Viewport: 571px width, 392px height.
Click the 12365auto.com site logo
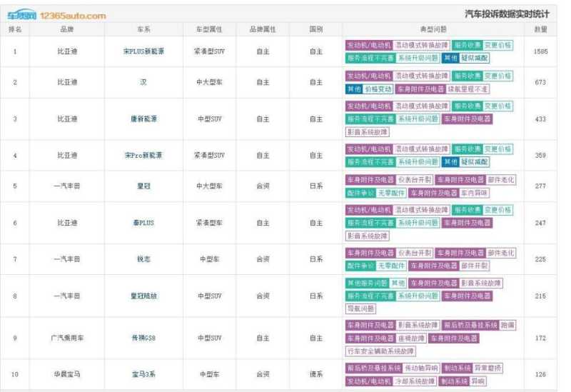[57, 15]
